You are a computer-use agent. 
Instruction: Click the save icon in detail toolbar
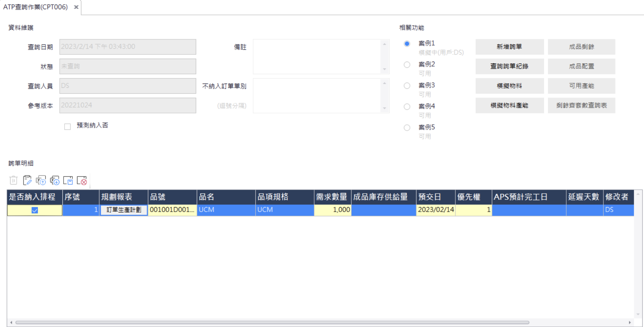[68, 180]
